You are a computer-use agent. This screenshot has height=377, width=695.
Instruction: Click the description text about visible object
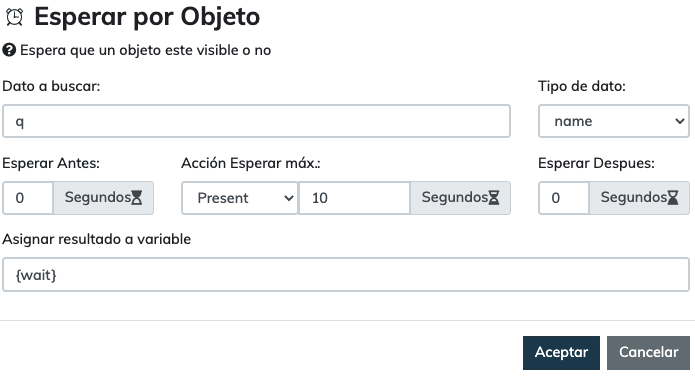click(x=145, y=50)
